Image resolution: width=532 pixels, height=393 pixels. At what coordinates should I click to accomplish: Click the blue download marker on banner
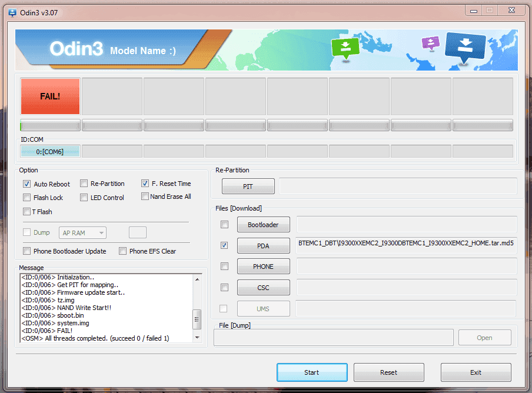[x=465, y=48]
